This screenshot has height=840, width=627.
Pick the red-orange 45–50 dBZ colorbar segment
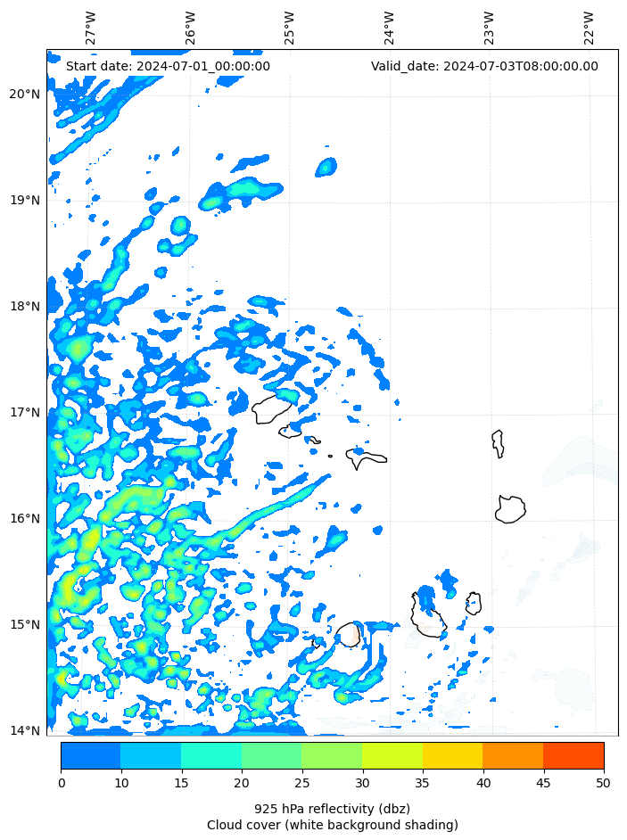click(x=573, y=755)
